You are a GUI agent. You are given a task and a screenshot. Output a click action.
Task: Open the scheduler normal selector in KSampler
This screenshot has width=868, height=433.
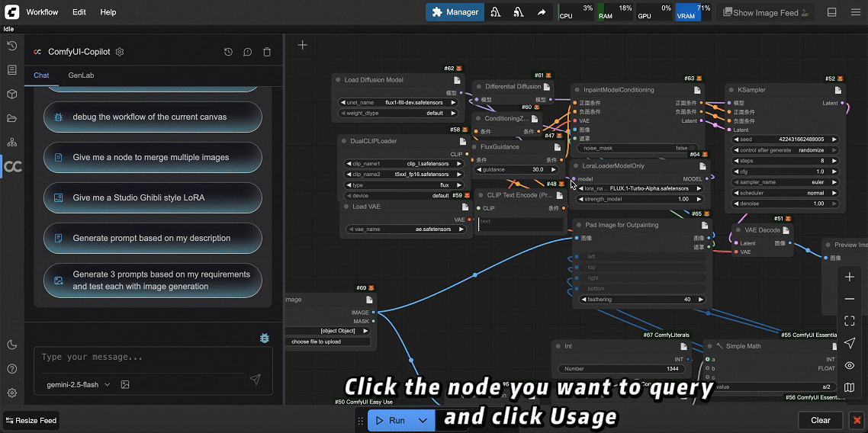coord(785,193)
